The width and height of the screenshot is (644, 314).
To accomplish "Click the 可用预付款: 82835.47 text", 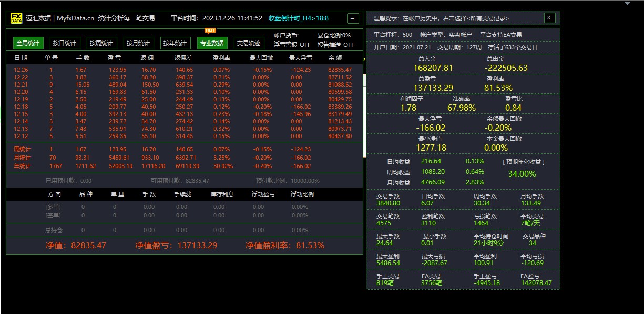I will 180,181.
